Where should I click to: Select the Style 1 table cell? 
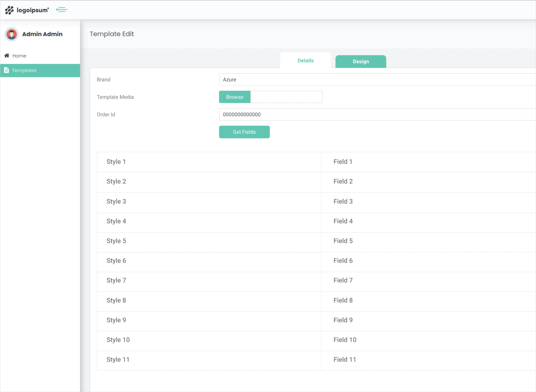(209, 162)
